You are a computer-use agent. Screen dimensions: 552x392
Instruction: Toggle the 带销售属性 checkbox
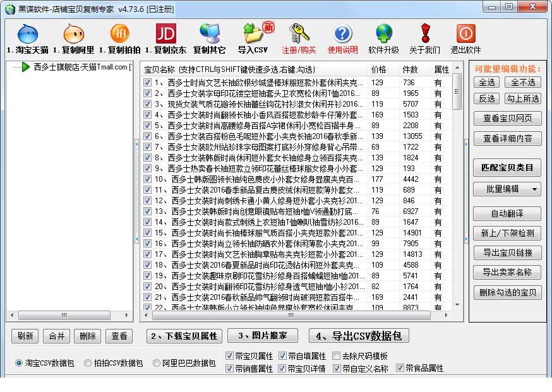pos(229,369)
